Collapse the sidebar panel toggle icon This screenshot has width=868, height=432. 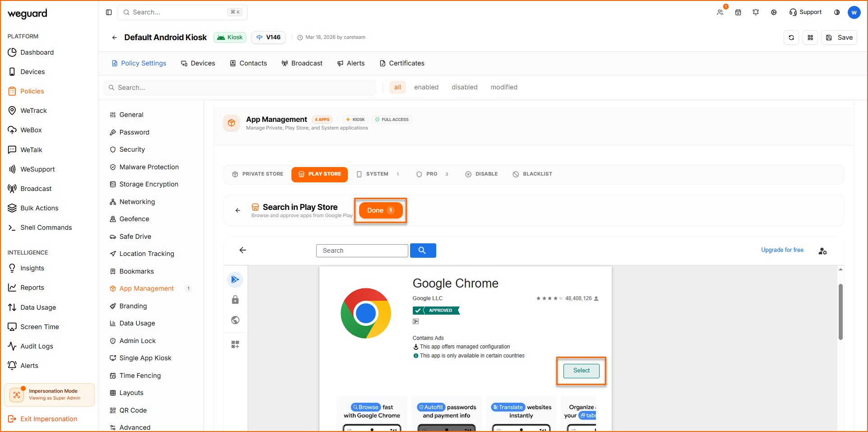tap(109, 12)
